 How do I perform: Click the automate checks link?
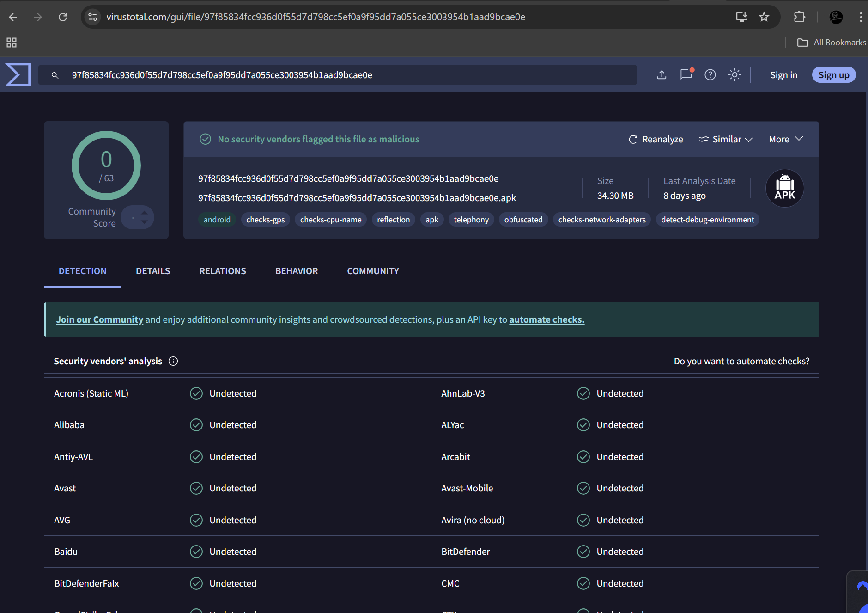[546, 319]
